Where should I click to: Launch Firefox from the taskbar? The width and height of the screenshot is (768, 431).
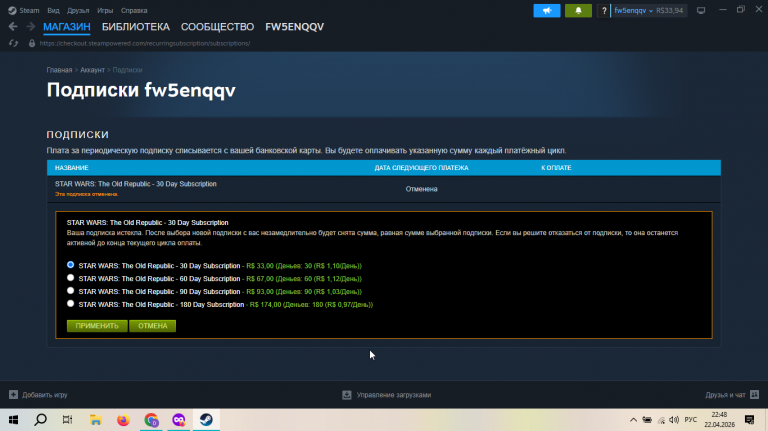(123, 420)
